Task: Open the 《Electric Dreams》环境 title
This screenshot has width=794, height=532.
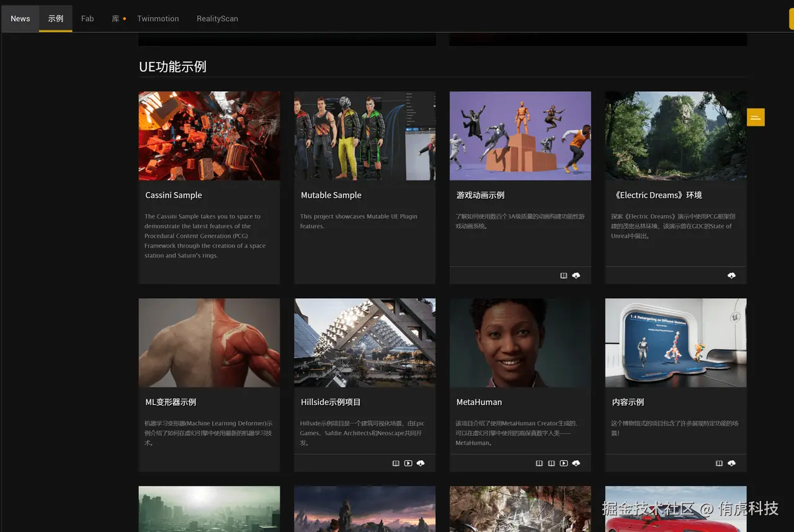Action: tap(657, 195)
